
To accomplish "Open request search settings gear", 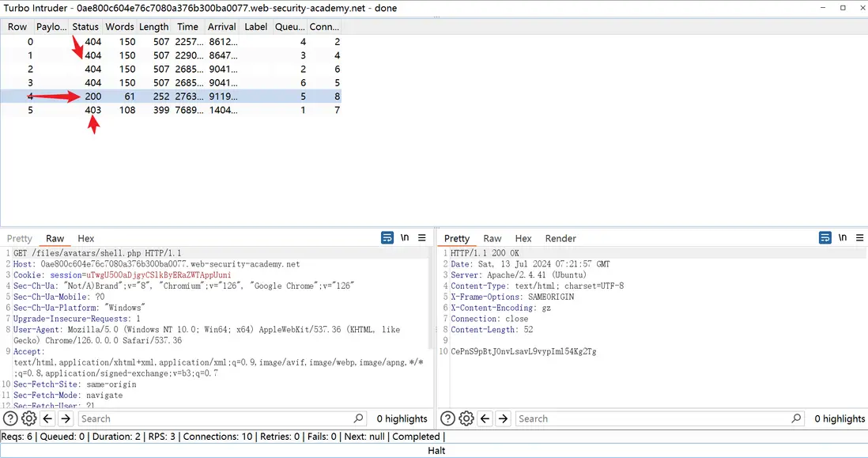I will coord(29,418).
